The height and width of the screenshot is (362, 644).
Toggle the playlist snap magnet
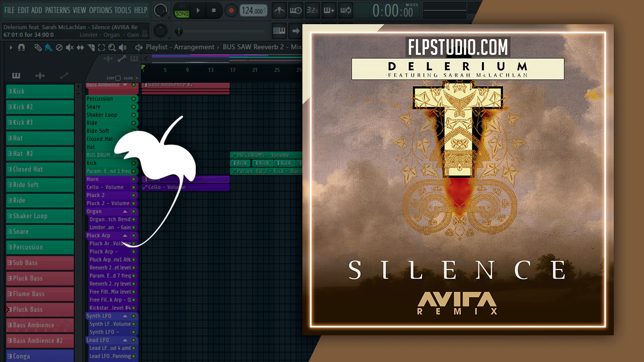[x=22, y=47]
